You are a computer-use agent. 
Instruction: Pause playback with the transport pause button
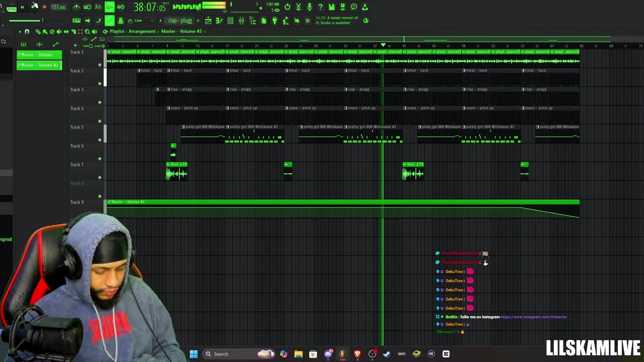click(22, 7)
